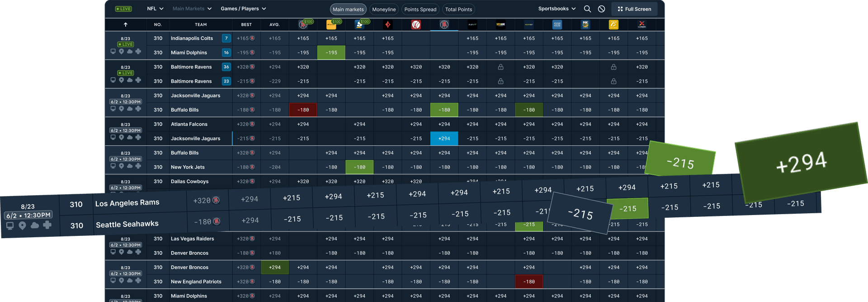The height and width of the screenshot is (302, 868).
Task: Click red -180 cell in New England Patriots row
Action: coord(529,282)
